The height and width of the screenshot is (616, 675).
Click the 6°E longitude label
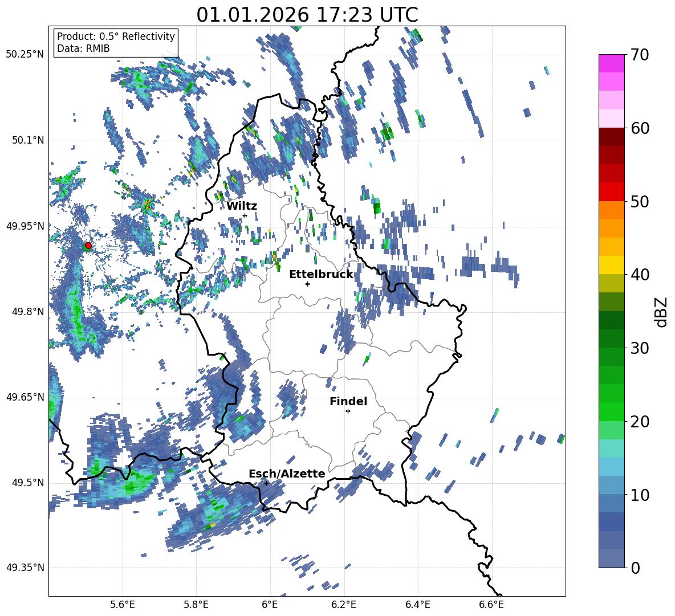coord(270,605)
